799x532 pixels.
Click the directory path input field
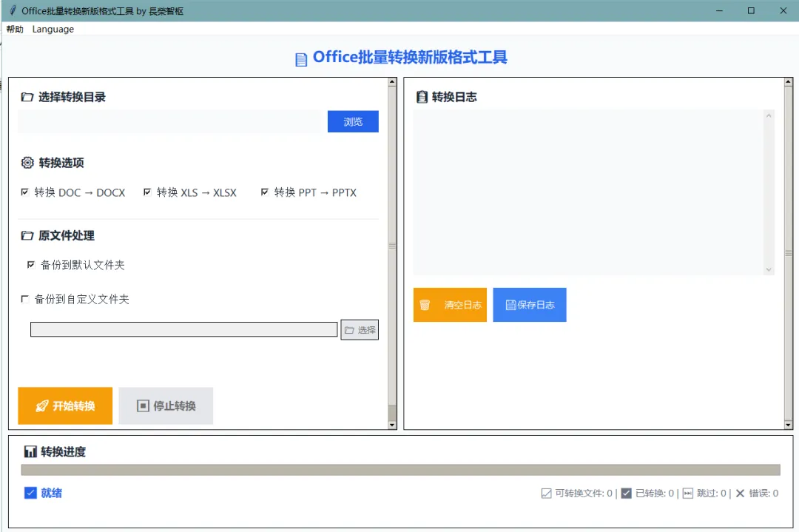(169, 121)
